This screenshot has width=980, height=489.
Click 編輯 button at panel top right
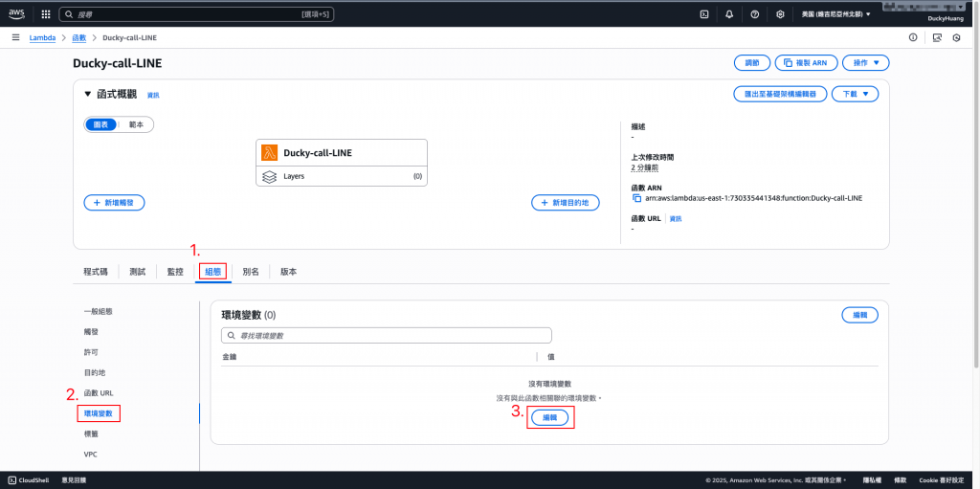click(x=860, y=315)
